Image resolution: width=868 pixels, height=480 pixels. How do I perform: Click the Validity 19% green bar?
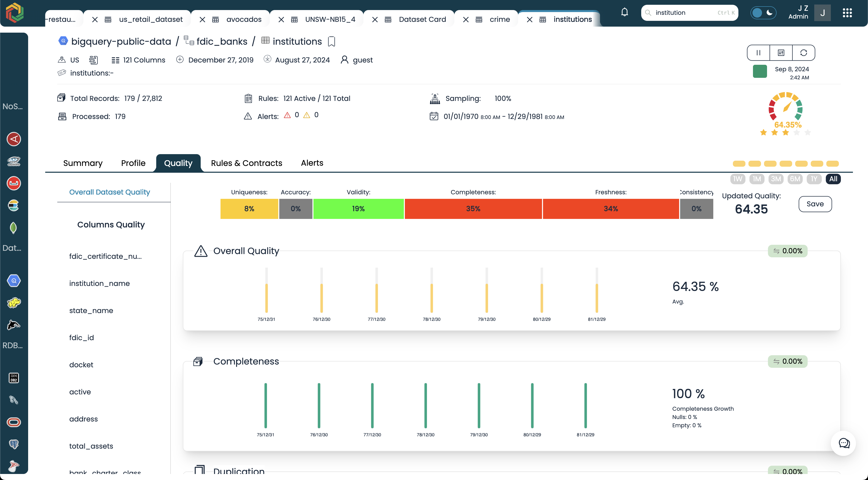358,209
